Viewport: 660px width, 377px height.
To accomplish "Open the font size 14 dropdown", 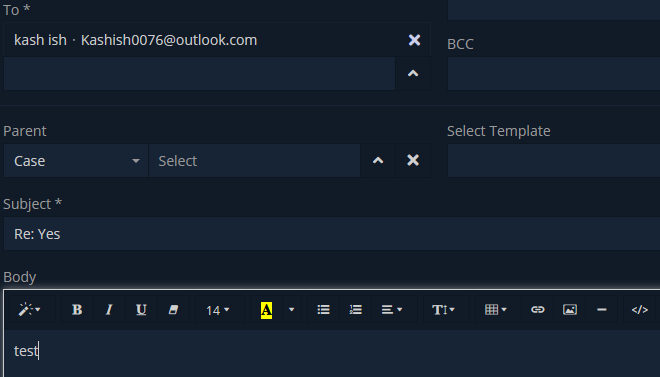I will [218, 310].
